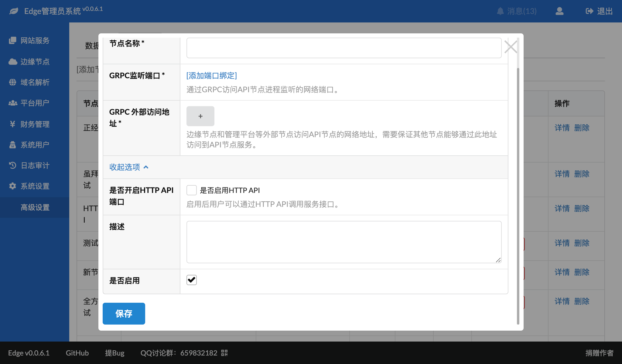The width and height of the screenshot is (622, 364).
Task: Select 网站服务 in the sidebar menu
Action: point(35,40)
